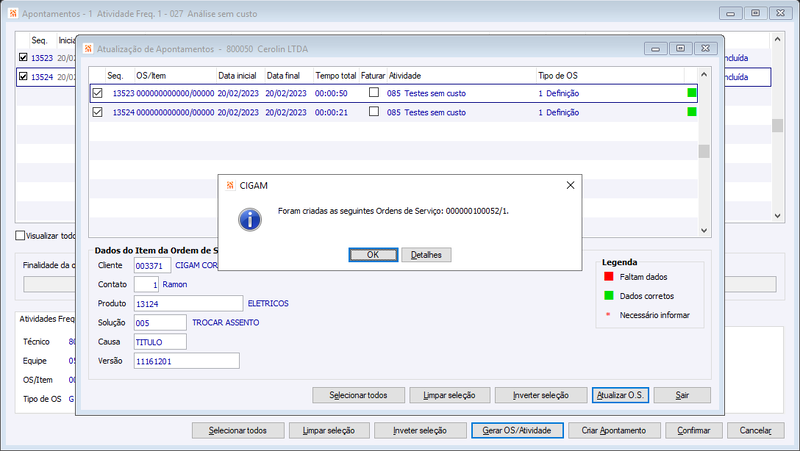This screenshot has width=800, height=451.
Task: Check the Visualizar todos checkbox
Action: click(x=20, y=235)
